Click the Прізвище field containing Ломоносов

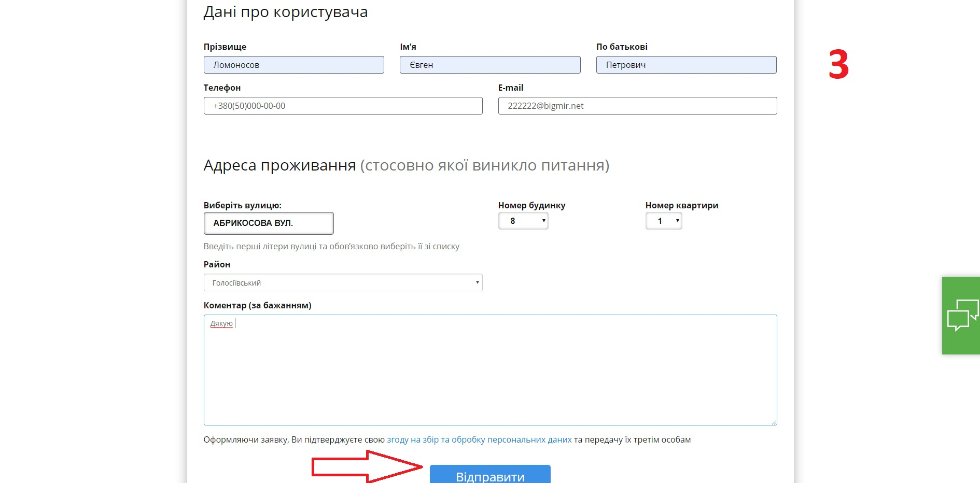click(293, 65)
